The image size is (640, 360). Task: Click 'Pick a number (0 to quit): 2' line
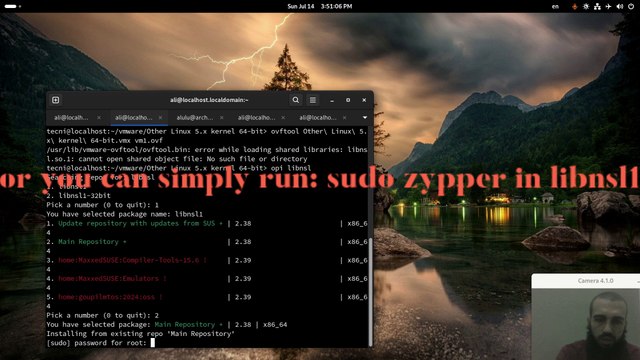102,316
